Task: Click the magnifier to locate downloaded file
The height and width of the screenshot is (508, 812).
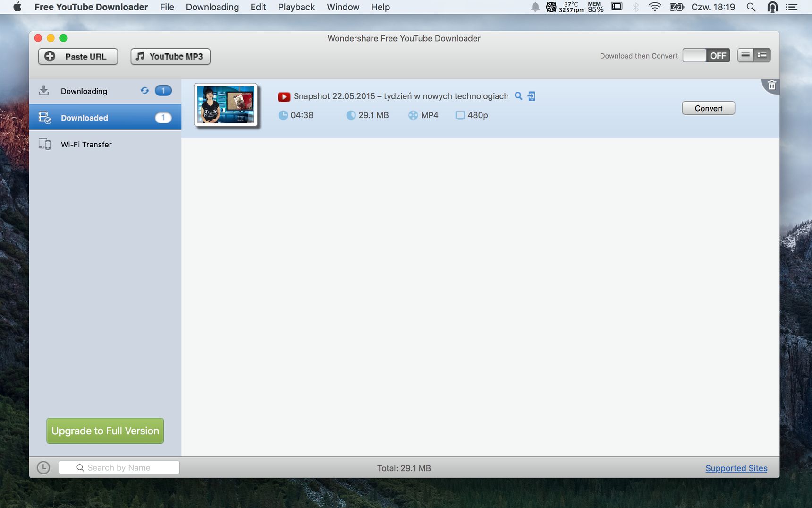Action: tap(518, 96)
